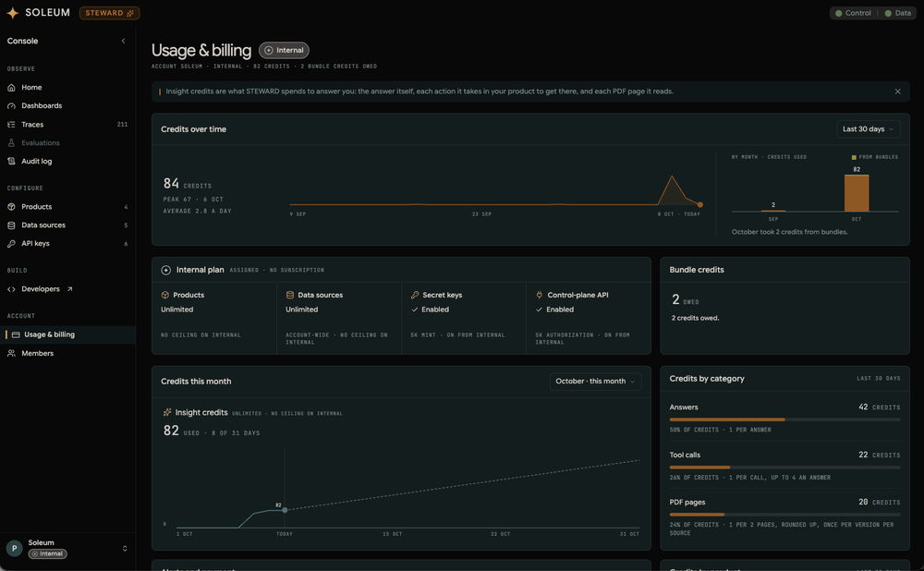Select the Dashboards menu item
The height and width of the screenshot is (571, 924).
click(x=67, y=106)
